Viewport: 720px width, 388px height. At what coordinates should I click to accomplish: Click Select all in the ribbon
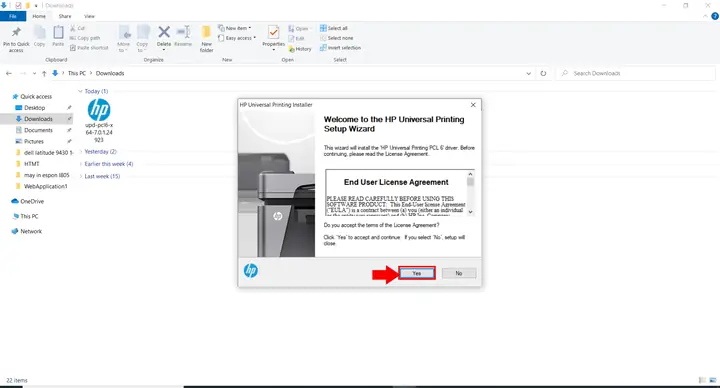coord(334,28)
